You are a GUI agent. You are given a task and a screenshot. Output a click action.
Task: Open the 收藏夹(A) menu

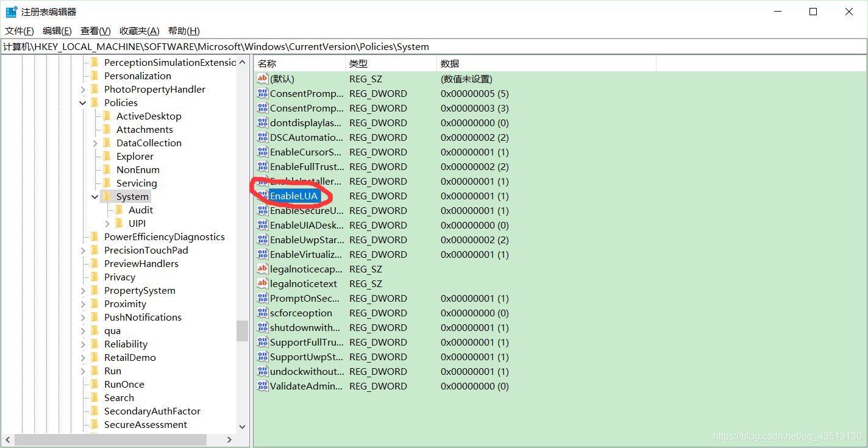140,30
